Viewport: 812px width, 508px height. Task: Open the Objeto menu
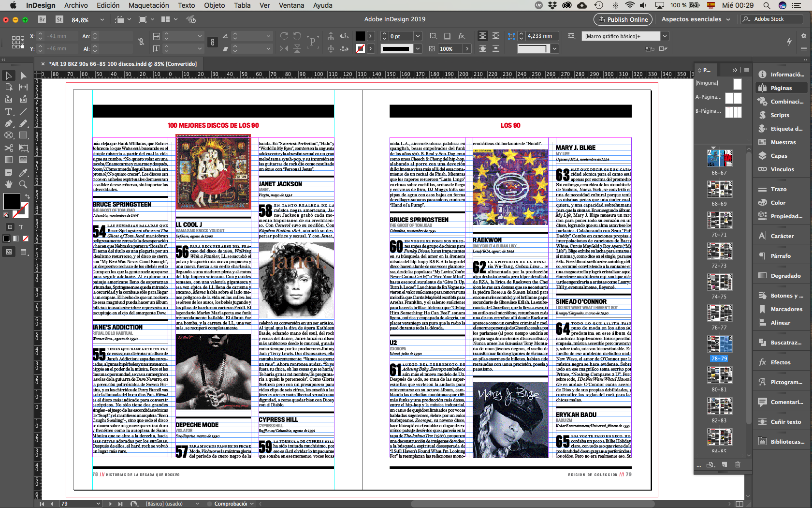214,5
